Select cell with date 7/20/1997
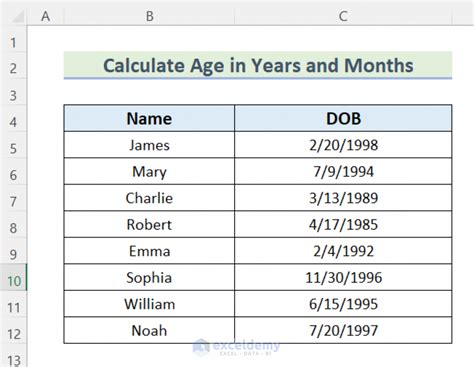 [x=343, y=330]
